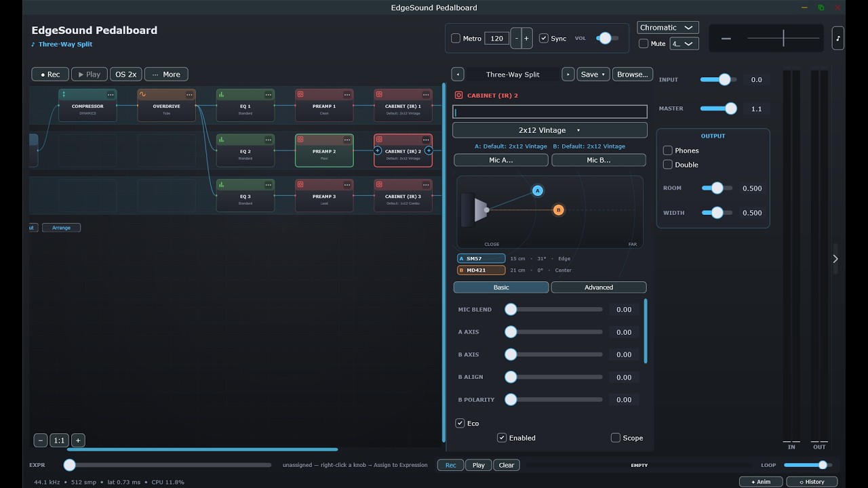
Task: Open the More menu
Action: [x=166, y=75]
